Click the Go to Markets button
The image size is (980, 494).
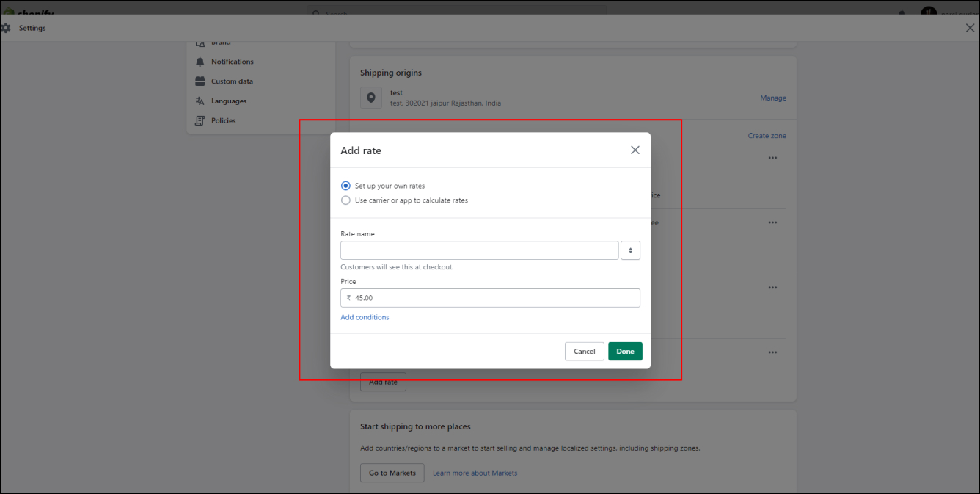point(392,473)
